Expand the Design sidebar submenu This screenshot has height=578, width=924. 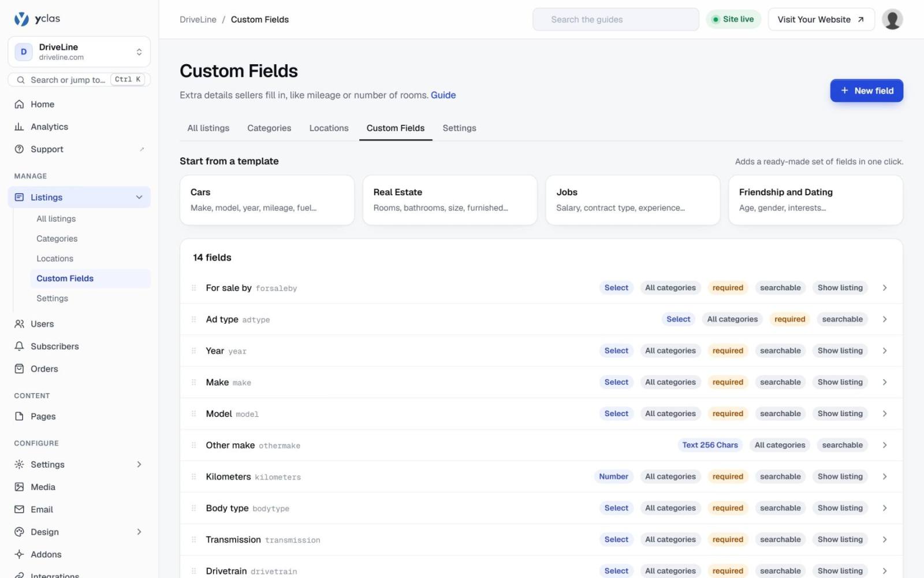pyautogui.click(x=139, y=532)
